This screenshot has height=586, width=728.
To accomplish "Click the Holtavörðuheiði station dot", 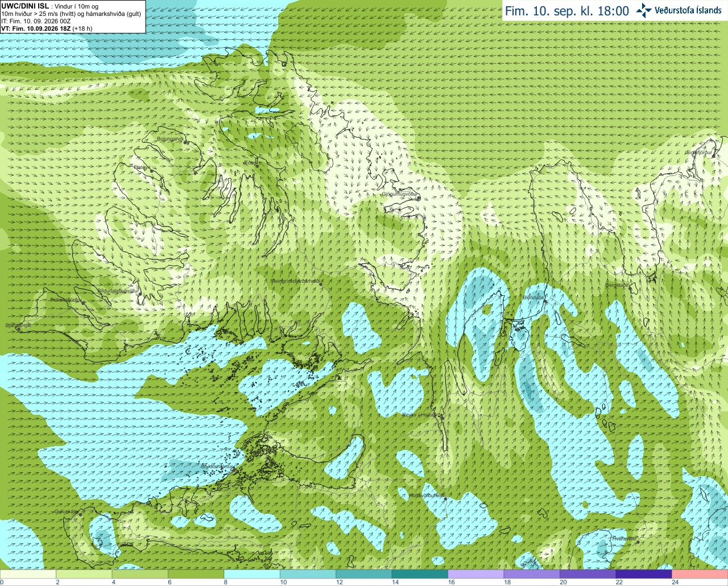I will tap(446, 499).
